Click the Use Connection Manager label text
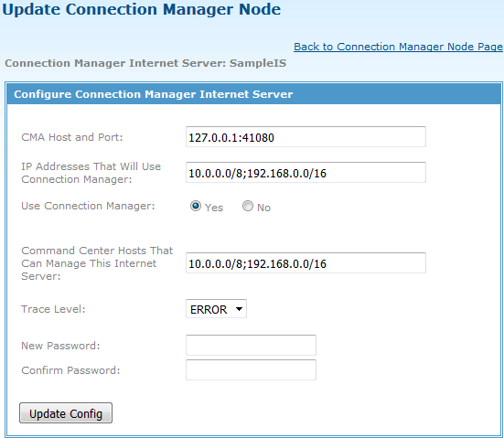 (x=88, y=206)
